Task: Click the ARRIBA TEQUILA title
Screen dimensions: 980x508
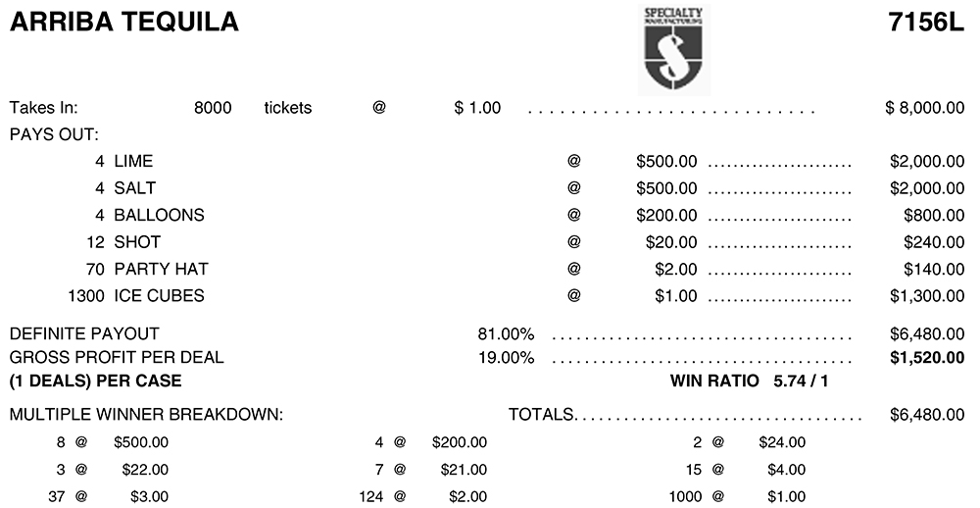Action: click(x=123, y=22)
